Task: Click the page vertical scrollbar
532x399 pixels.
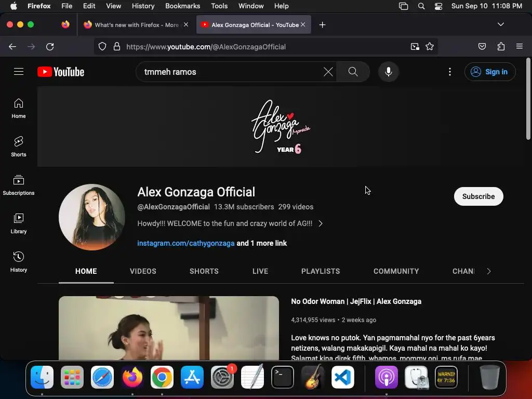Action: [x=528, y=98]
